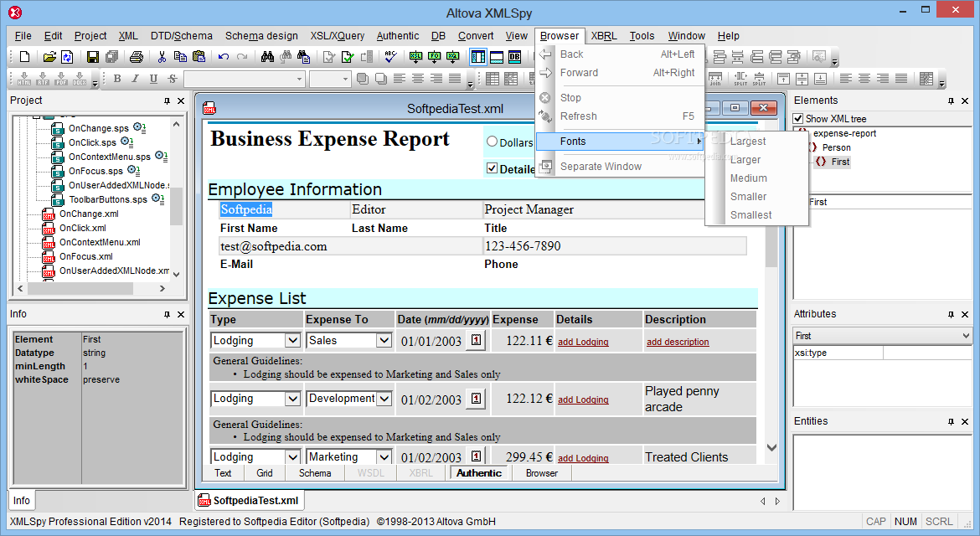980x536 pixels.
Task: Select the Info tab at bottom
Action: [x=22, y=500]
